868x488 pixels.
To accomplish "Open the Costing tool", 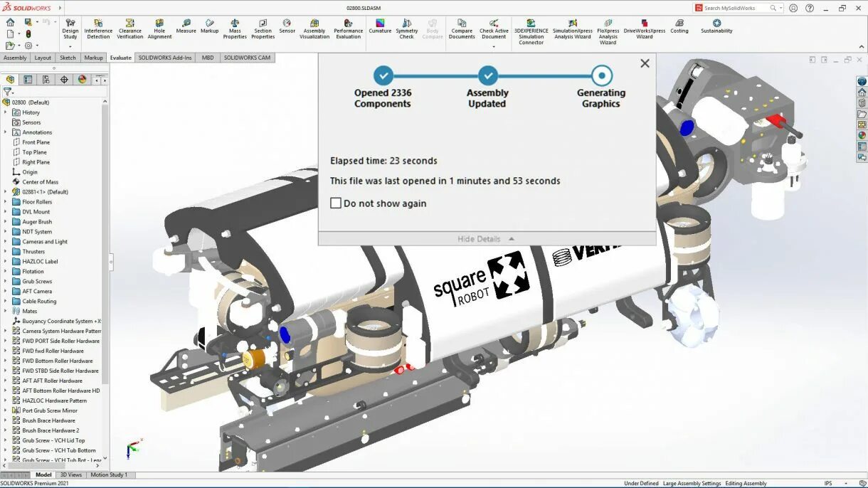I will 679,30.
